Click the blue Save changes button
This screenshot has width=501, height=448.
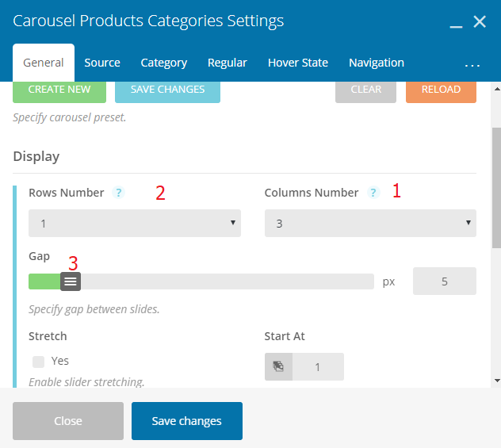coord(187,421)
